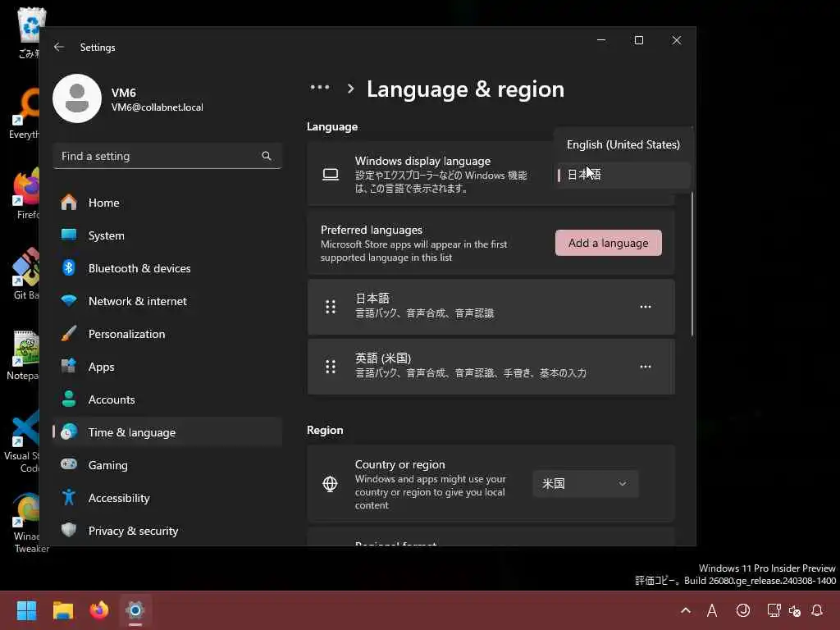Select Accessibility in sidebar
The width and height of the screenshot is (840, 630).
click(167, 498)
